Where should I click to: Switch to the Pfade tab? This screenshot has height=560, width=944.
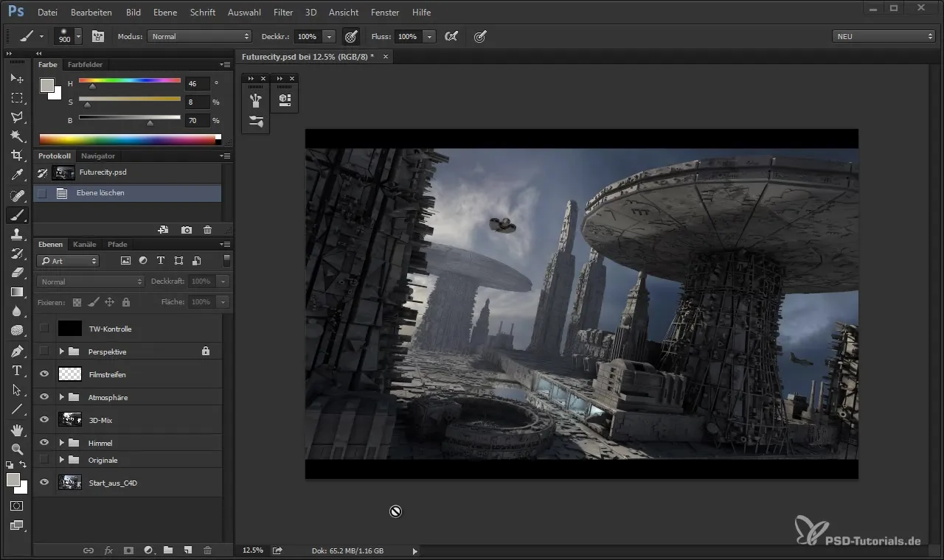[x=117, y=245]
